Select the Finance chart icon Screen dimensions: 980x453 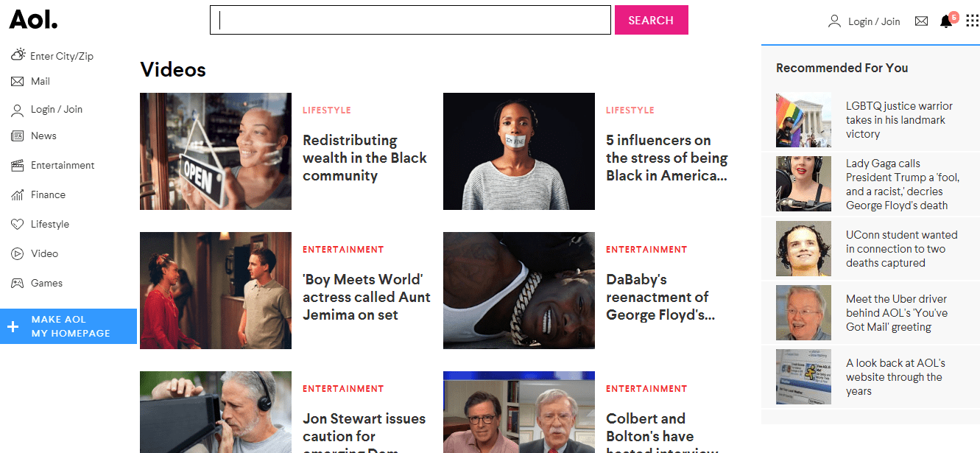pos(18,195)
